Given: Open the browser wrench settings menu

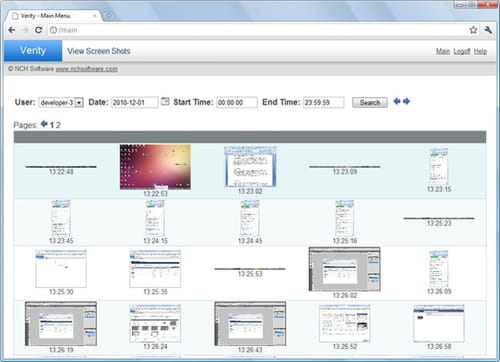Looking at the screenshot, I should [488, 30].
